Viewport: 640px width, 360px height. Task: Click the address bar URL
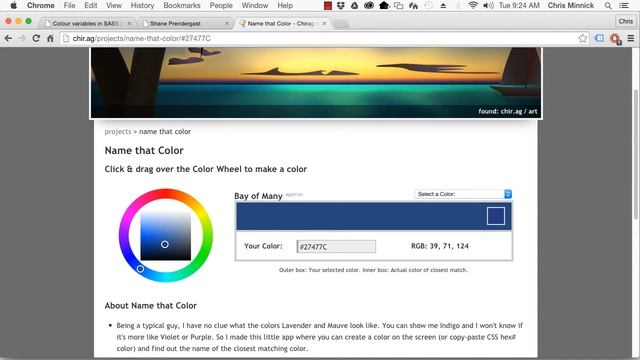[x=141, y=38]
